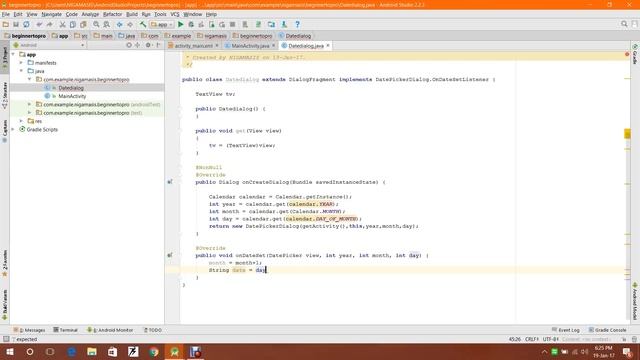Open the Event Log panel
Image resolution: width=640 pixels, height=360 pixels.
coord(566,330)
